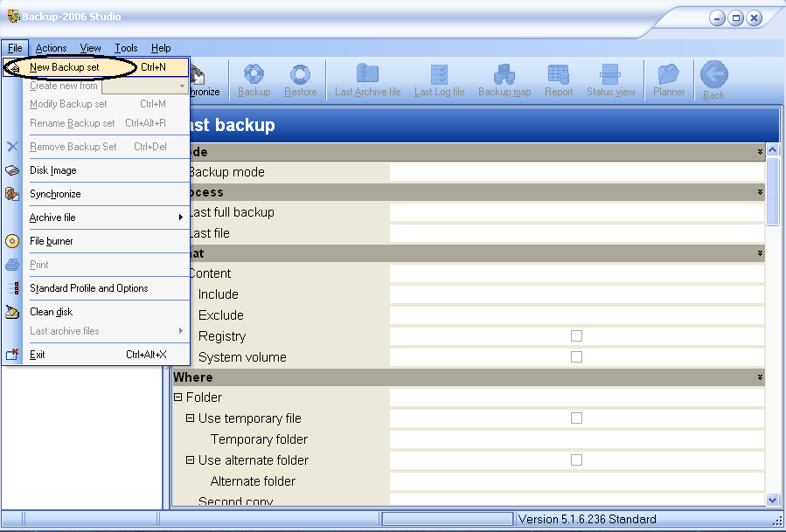Click the Clean disk icon in menu
This screenshot has height=532, width=786.
click(12, 312)
